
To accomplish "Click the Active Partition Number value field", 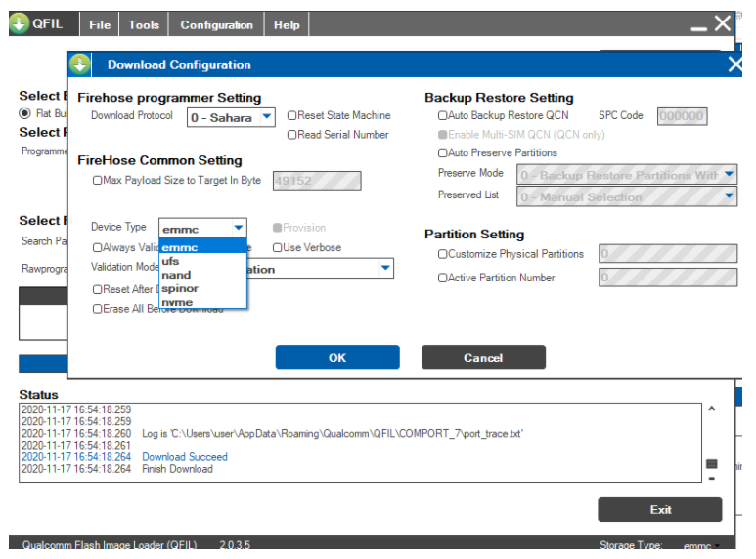I will (x=668, y=278).
